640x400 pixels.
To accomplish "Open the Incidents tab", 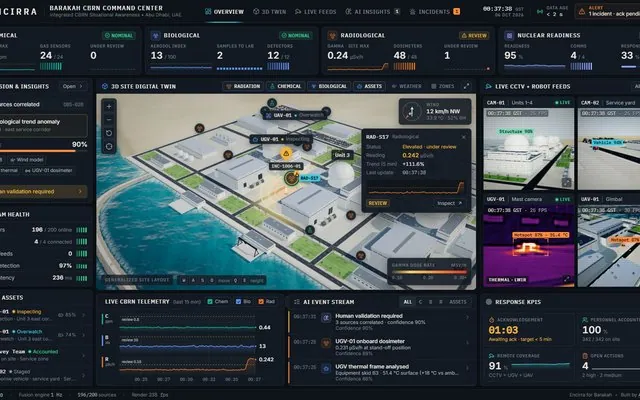I will pos(435,12).
